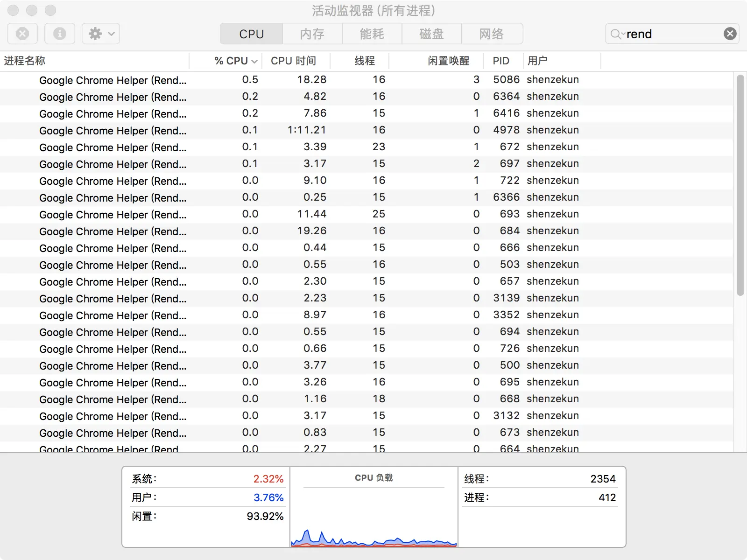Switch to the 能耗 tab
Screen dimensions: 747x560
372,34
